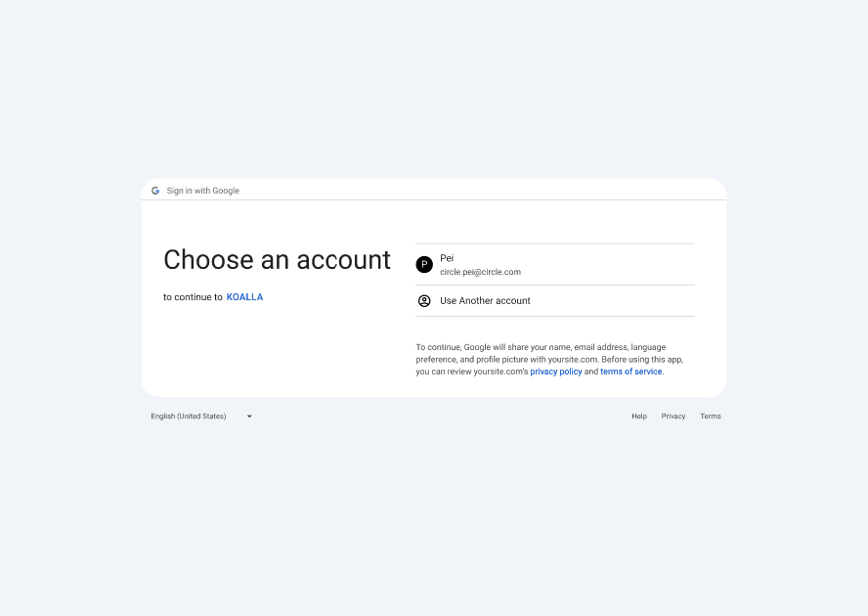
Task: Click the person icon beside Use Another account
Action: [424, 301]
